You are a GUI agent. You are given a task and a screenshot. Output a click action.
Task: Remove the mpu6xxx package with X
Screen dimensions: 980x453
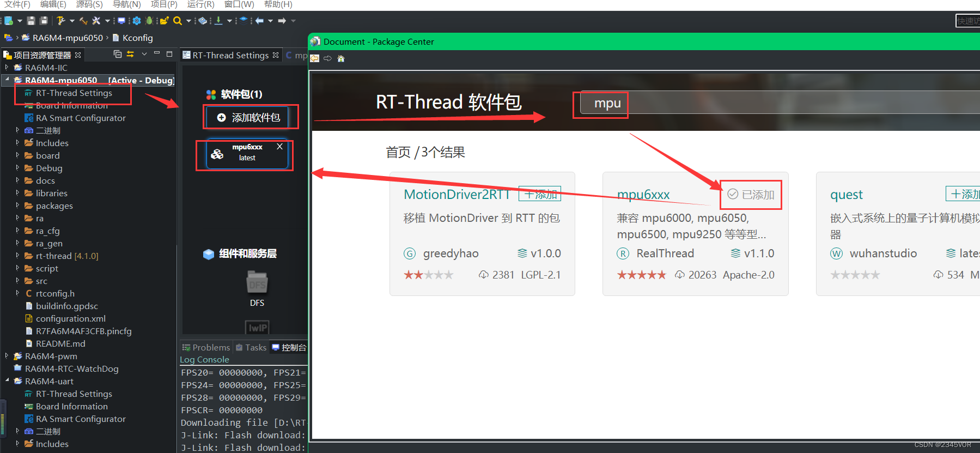coord(279,146)
